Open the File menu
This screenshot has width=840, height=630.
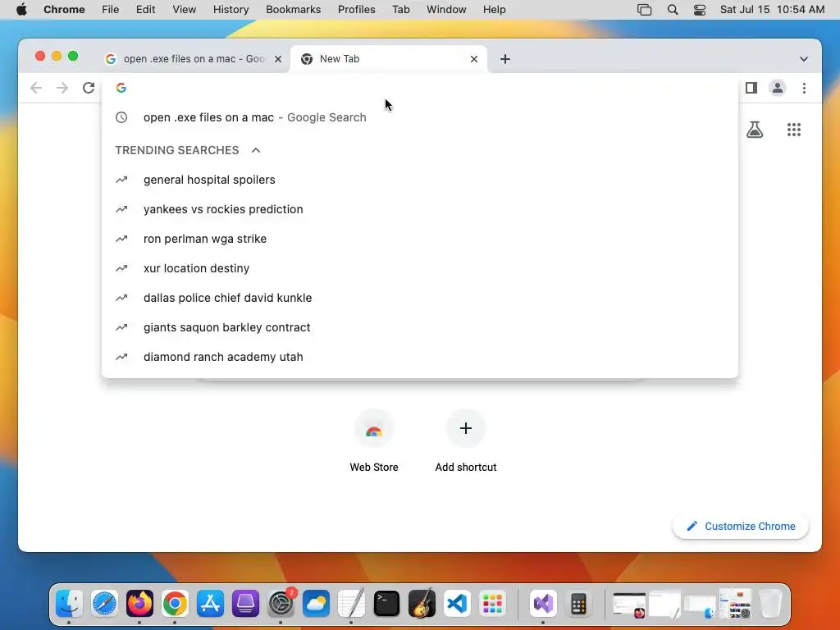111,10
